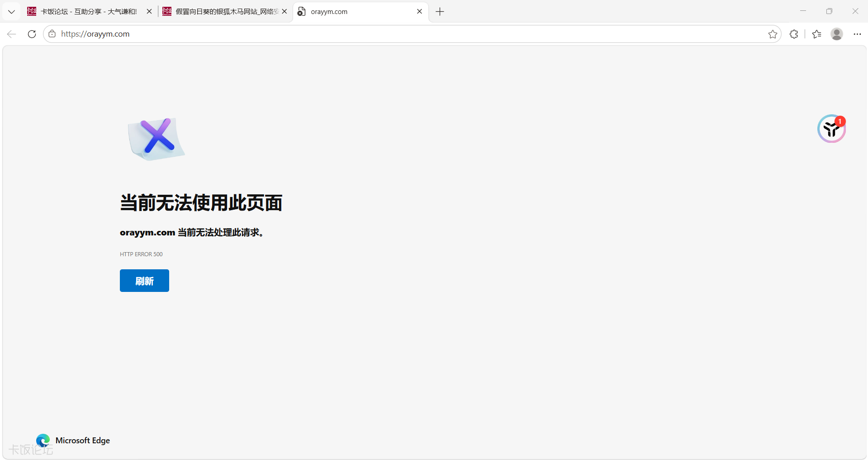Click the HTTP ERROR 500 text
868x460 pixels.
pos(141,254)
